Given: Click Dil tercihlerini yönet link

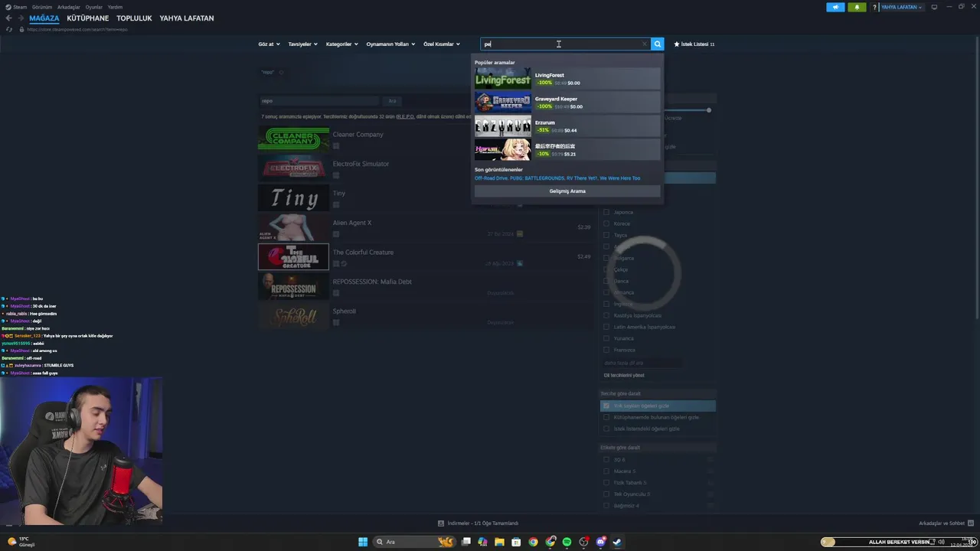Looking at the screenshot, I should pos(624,375).
